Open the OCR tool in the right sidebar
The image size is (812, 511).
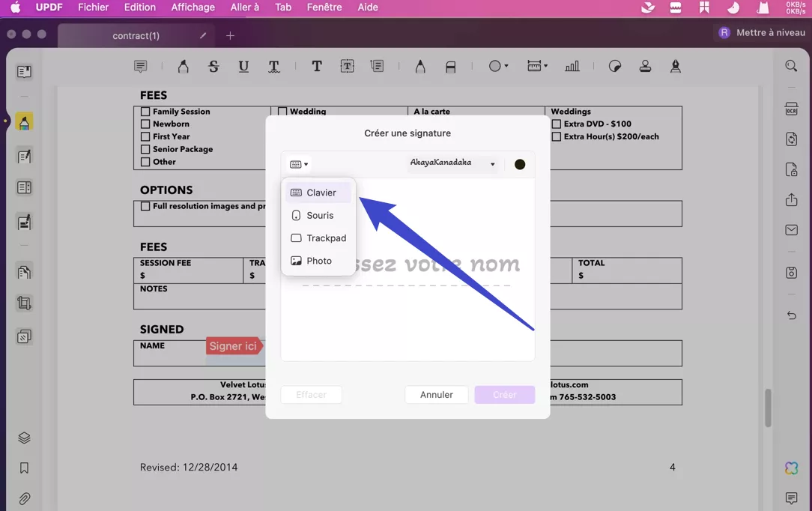(791, 109)
